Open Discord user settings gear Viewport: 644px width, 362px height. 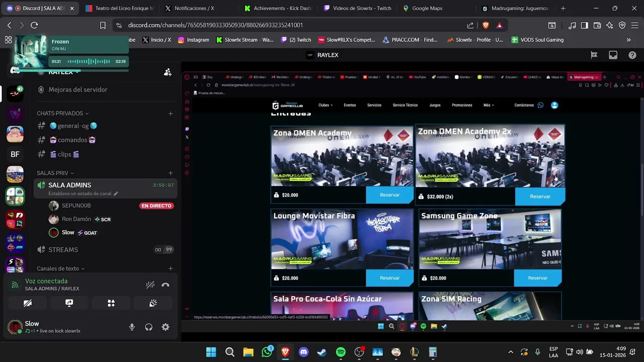[x=166, y=327]
